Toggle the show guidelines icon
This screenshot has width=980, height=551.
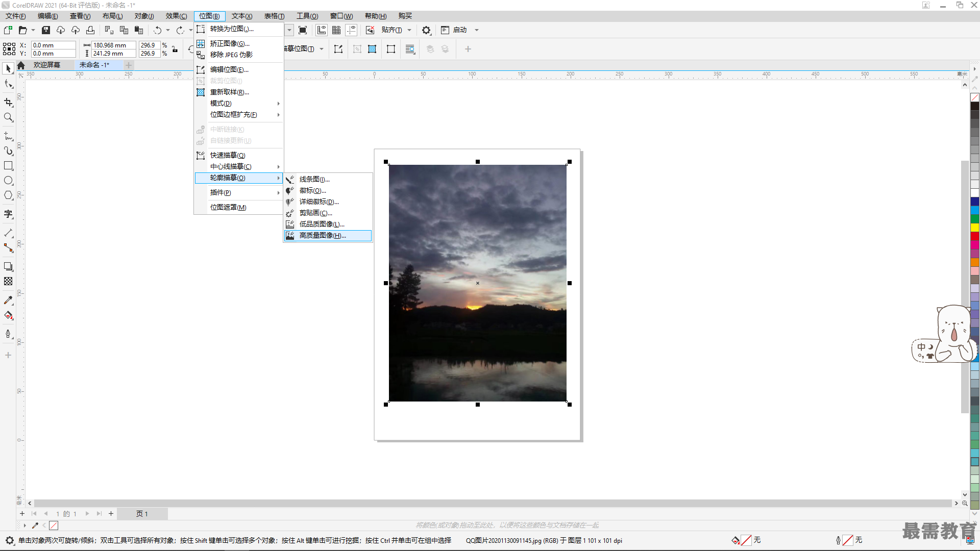pos(351,30)
